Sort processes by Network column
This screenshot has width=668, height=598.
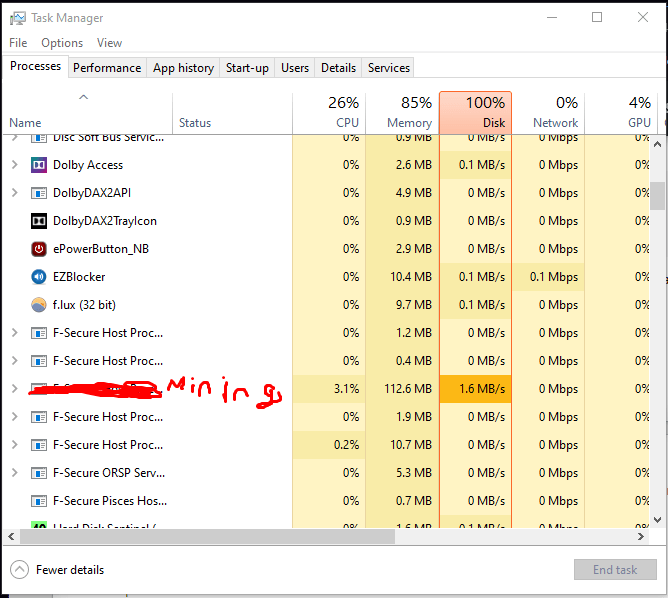tap(548, 113)
